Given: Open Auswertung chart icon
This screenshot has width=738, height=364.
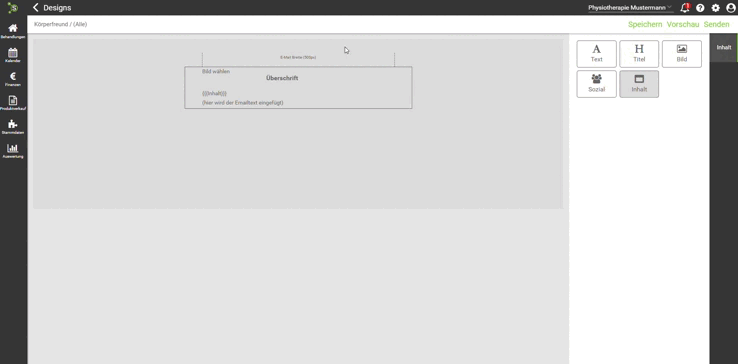Looking at the screenshot, I should coord(13,148).
